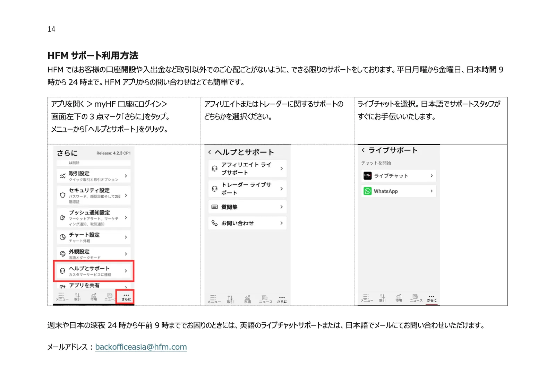This screenshot has width=555, height=392.
Task: Tap 取引 tab in the first phone screen
Action: click(x=77, y=297)
